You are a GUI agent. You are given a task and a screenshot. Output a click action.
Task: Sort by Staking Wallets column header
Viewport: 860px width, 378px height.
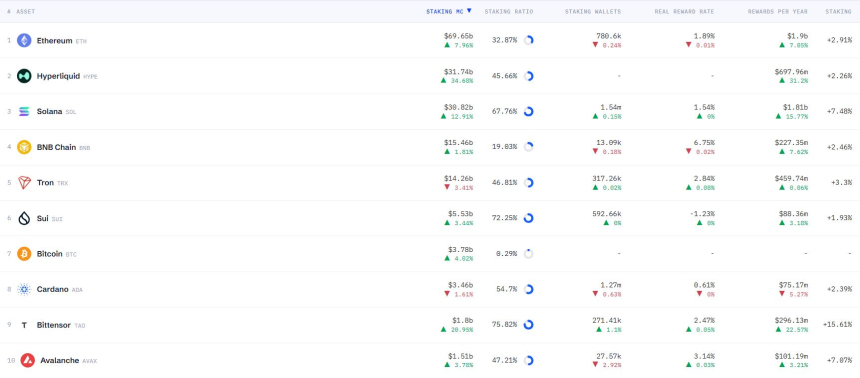coord(593,12)
